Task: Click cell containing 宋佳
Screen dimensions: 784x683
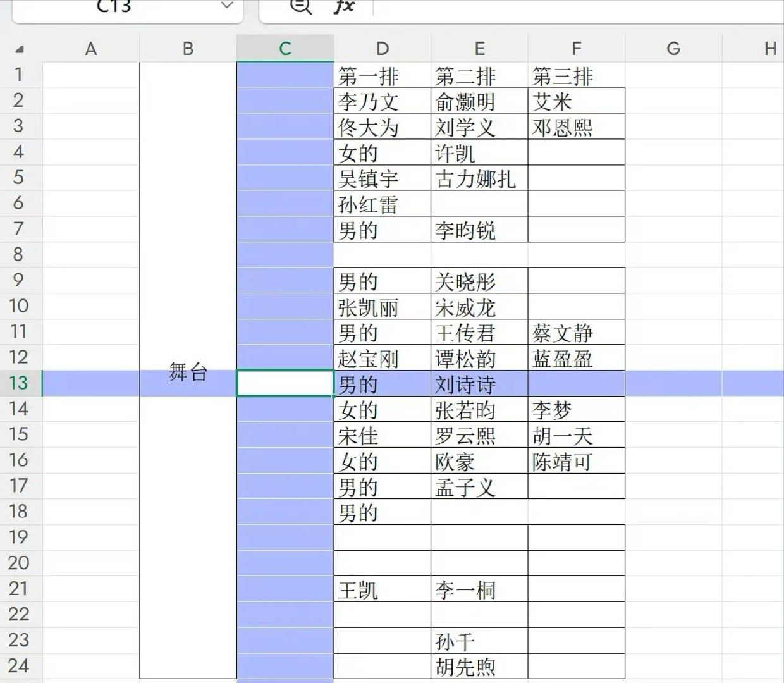Action: point(383,436)
